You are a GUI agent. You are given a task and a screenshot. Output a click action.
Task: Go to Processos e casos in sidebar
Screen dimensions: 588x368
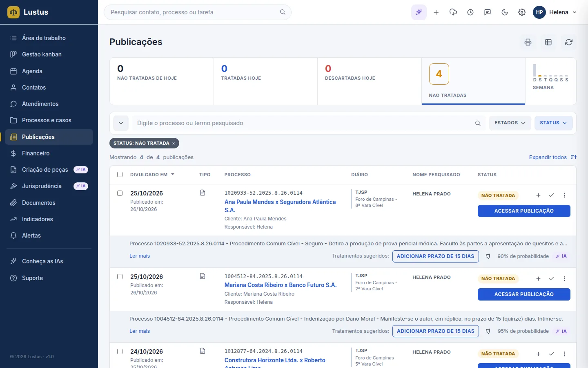(x=49, y=120)
